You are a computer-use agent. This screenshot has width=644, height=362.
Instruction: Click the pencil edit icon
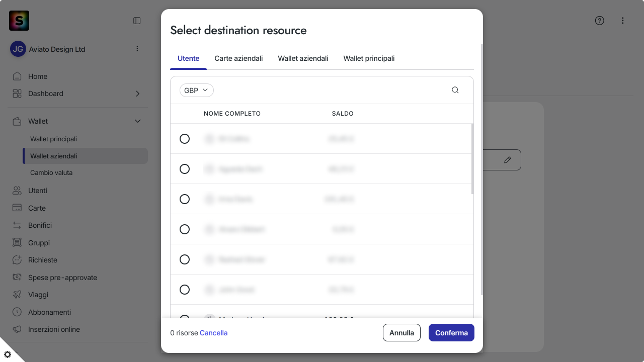pos(508,160)
